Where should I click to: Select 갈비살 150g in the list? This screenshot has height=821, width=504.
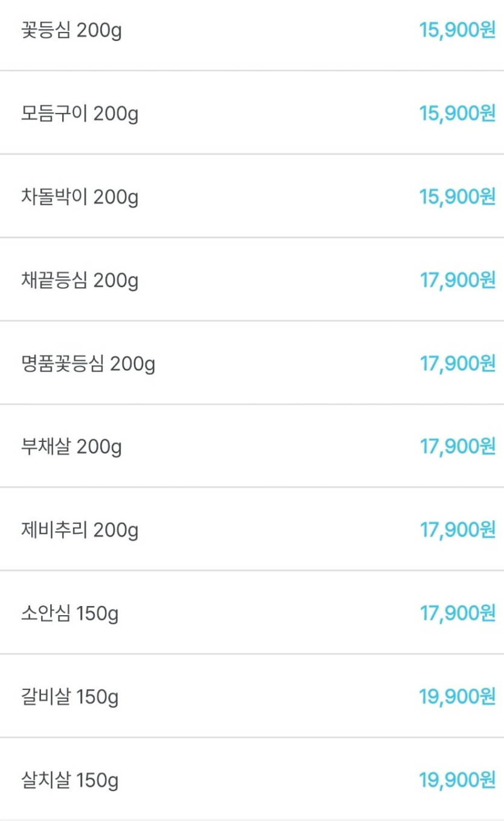(69, 697)
